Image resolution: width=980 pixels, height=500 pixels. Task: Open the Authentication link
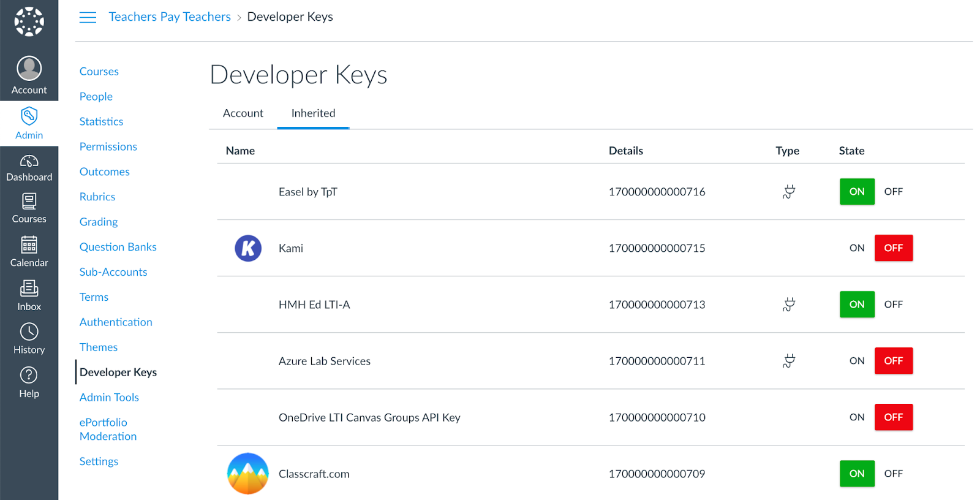coord(116,322)
